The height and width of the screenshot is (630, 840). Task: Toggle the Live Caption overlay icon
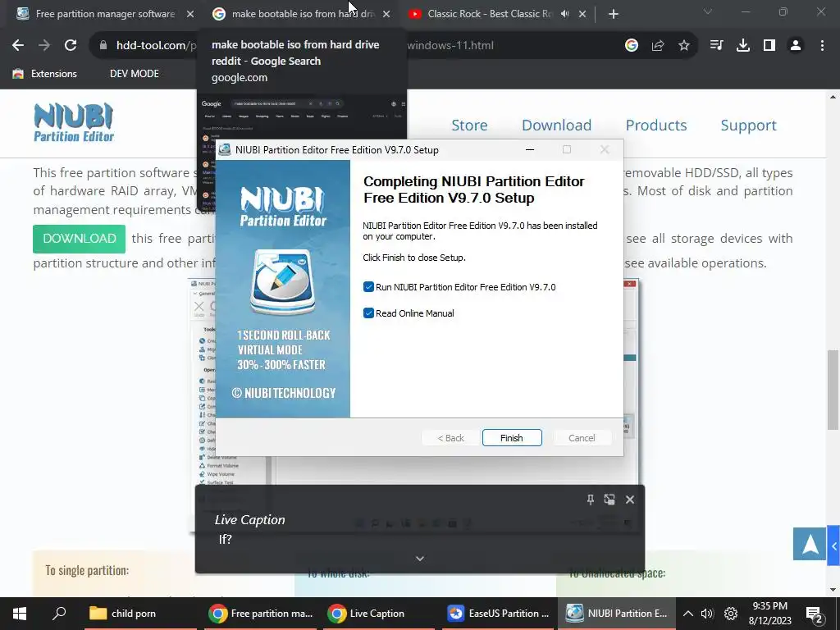(609, 500)
